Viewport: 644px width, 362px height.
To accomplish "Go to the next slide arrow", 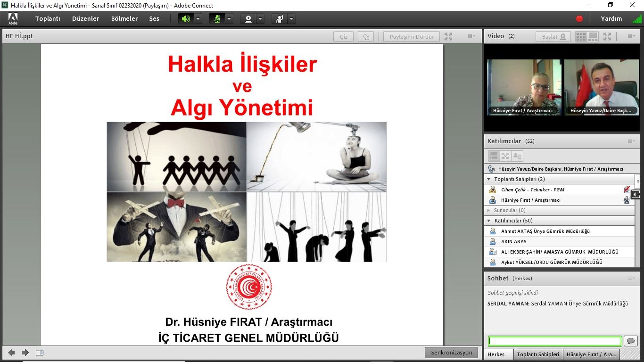I will (x=25, y=353).
